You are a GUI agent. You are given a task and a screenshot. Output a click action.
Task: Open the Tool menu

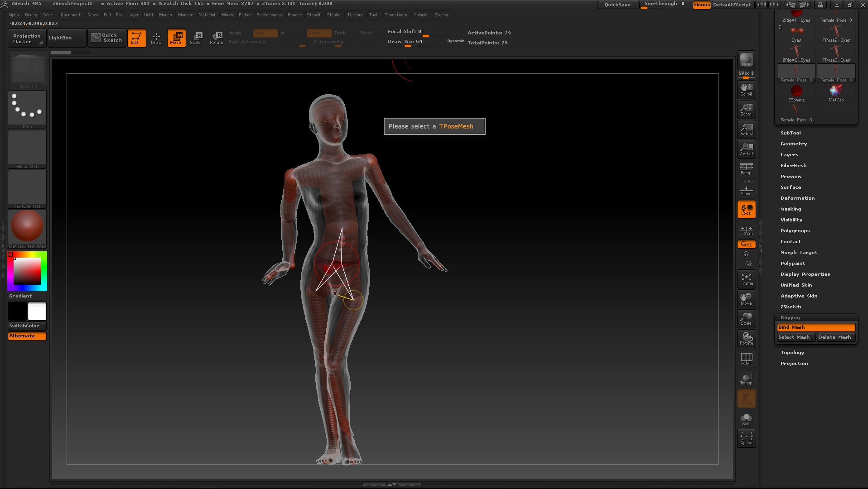[x=373, y=15]
